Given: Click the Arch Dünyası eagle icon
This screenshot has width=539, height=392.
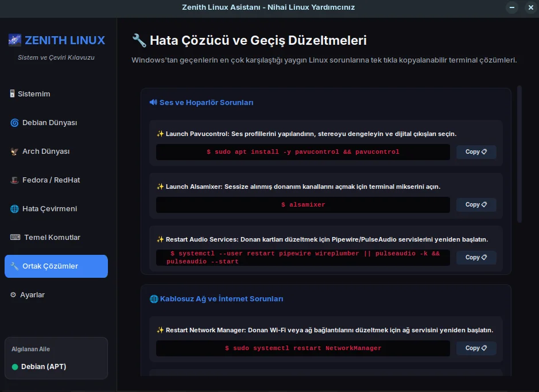Looking at the screenshot, I should (x=14, y=152).
